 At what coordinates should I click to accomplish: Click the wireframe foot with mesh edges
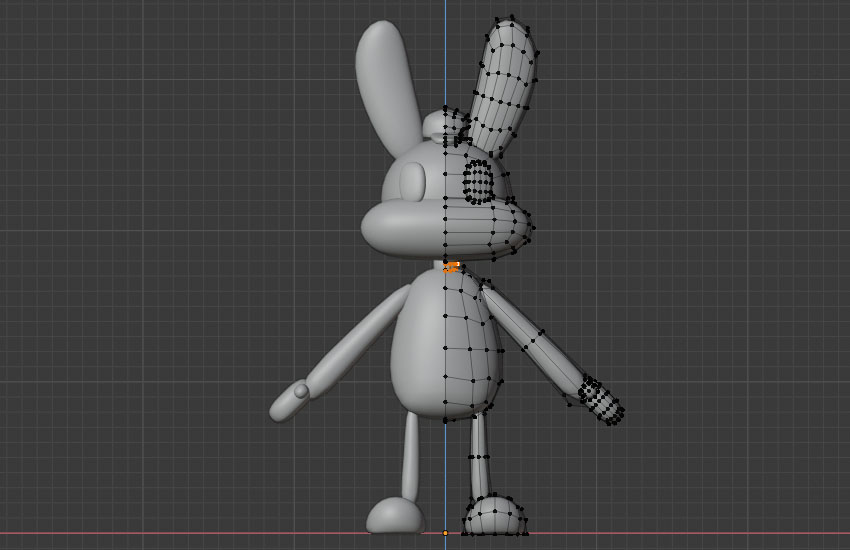[x=494, y=516]
